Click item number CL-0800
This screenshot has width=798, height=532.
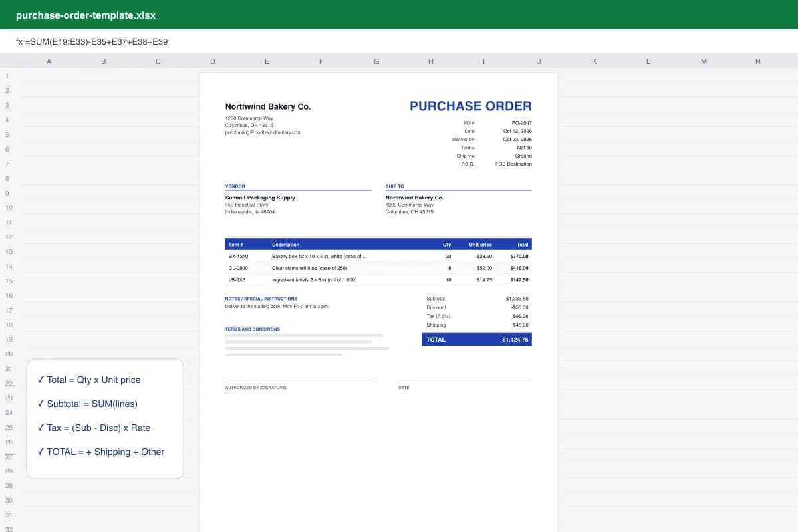coord(238,268)
